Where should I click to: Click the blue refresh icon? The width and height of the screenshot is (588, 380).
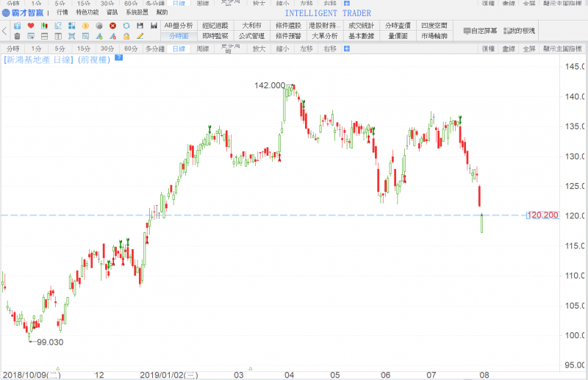(126, 26)
